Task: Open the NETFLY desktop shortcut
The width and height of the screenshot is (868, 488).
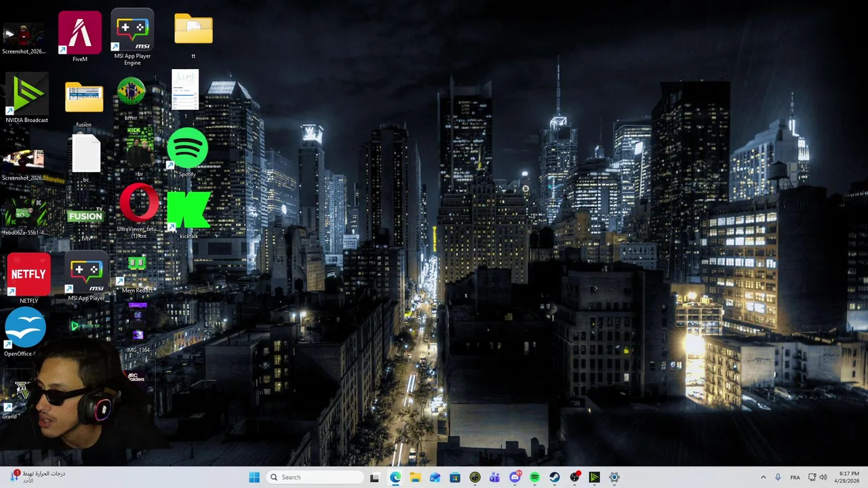Action: coord(28,278)
